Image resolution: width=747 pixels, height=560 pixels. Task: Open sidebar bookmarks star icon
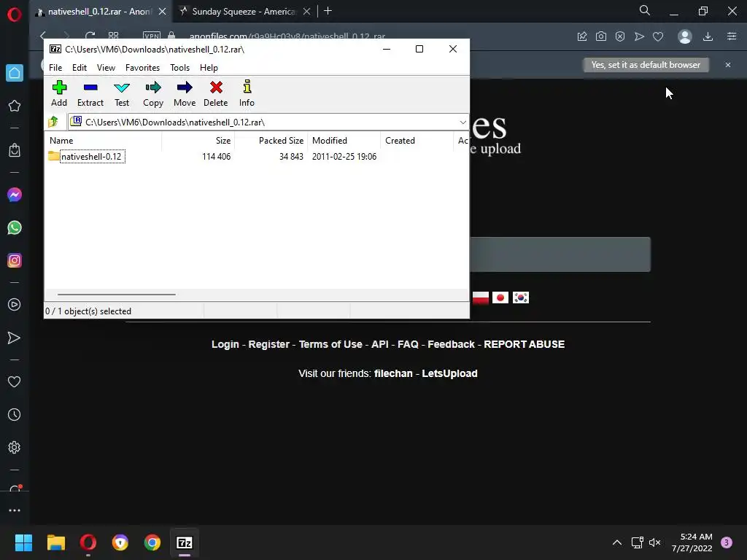(x=15, y=106)
